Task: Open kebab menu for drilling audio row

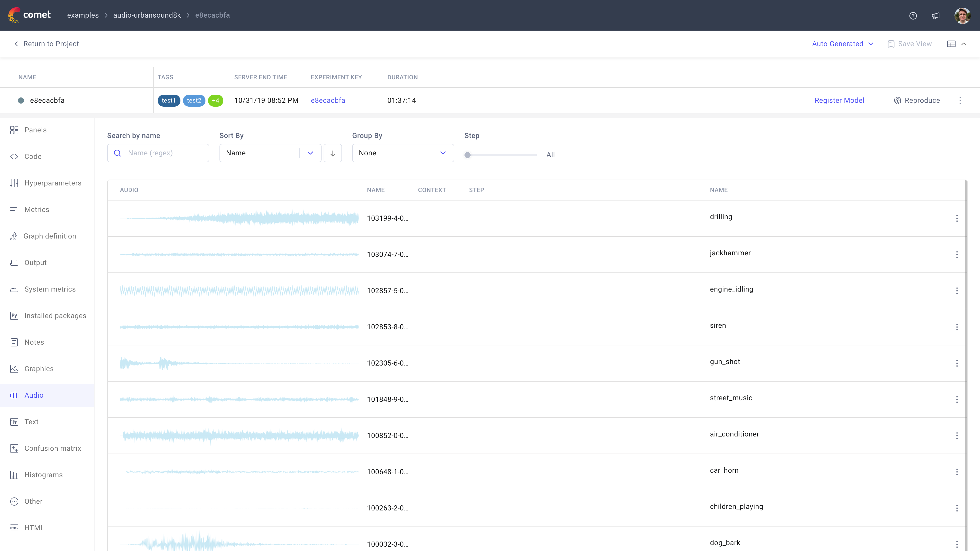Action: [x=957, y=218]
